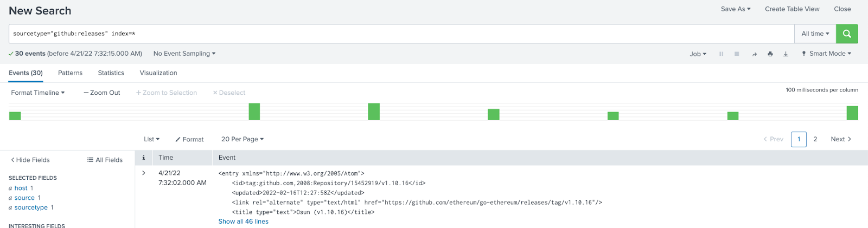
Task: Click the share job arrow icon
Action: pos(754,54)
